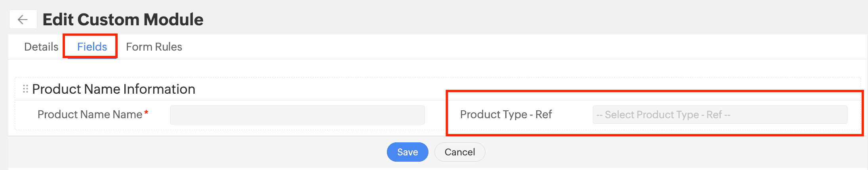Click the Product Name Name label

[x=90, y=114]
